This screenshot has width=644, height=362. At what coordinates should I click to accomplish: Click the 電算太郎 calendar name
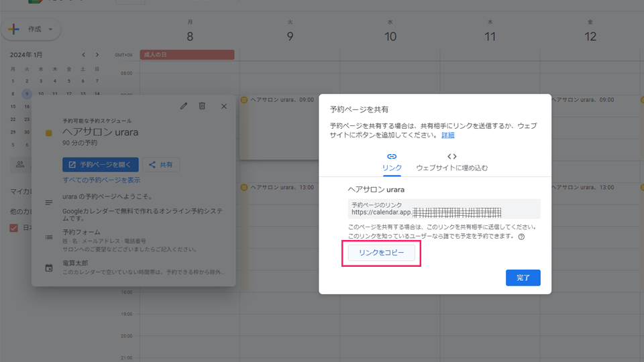(75, 263)
